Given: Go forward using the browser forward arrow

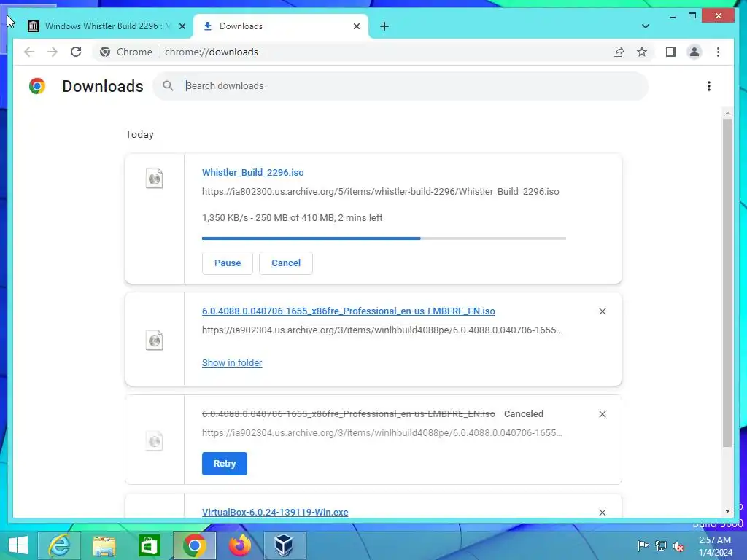Looking at the screenshot, I should [x=53, y=52].
